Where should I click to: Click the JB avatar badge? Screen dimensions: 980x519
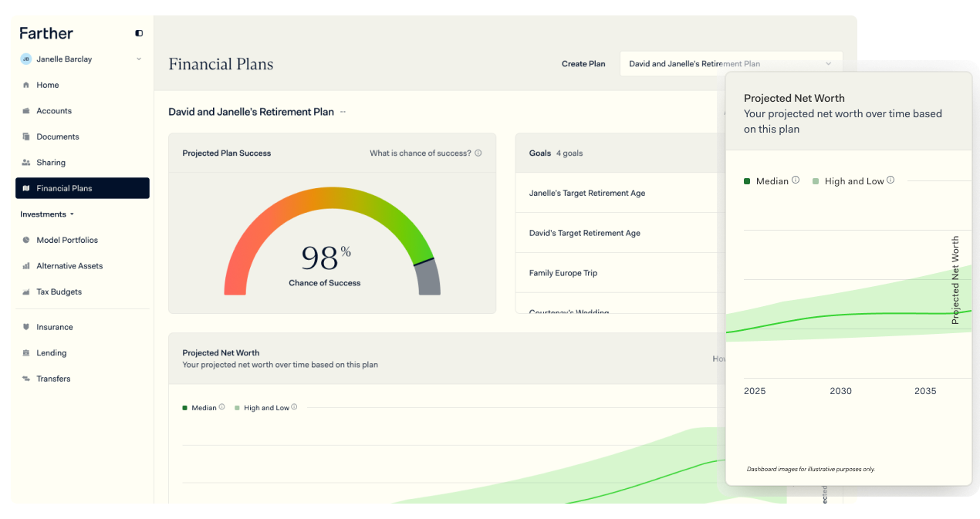26,59
